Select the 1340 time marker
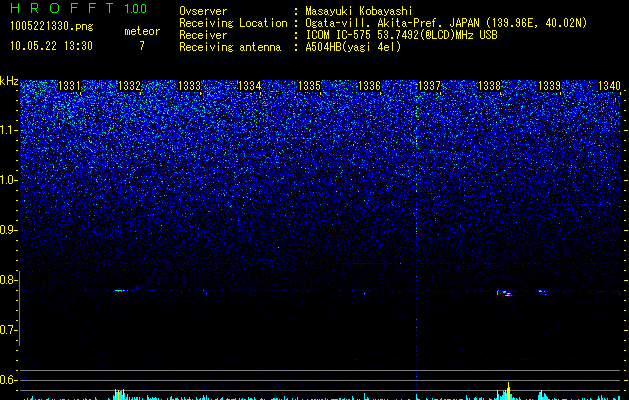This screenshot has width=629, height=400. [x=609, y=86]
